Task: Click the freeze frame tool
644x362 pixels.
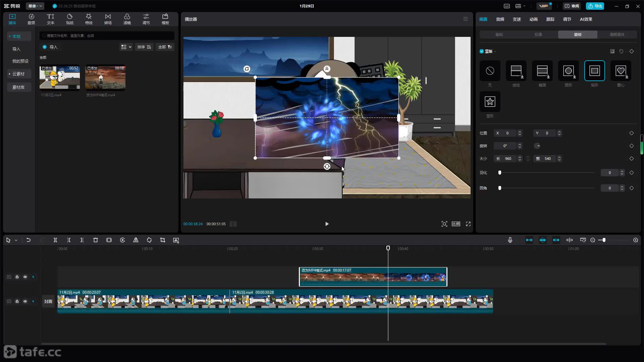Action: 109,240
